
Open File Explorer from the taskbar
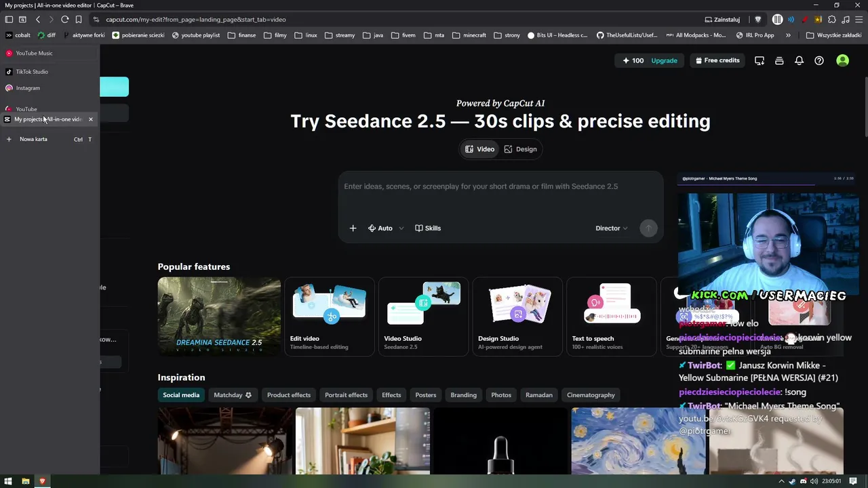click(25, 481)
